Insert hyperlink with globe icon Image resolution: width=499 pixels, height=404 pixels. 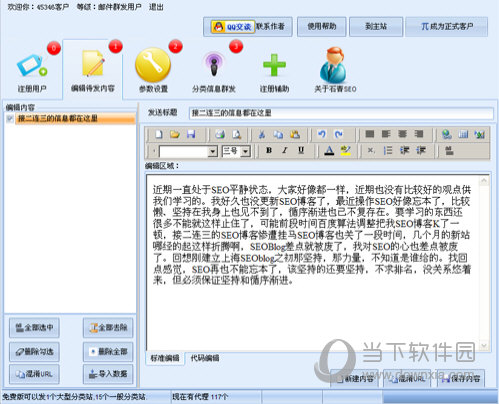coord(447,134)
